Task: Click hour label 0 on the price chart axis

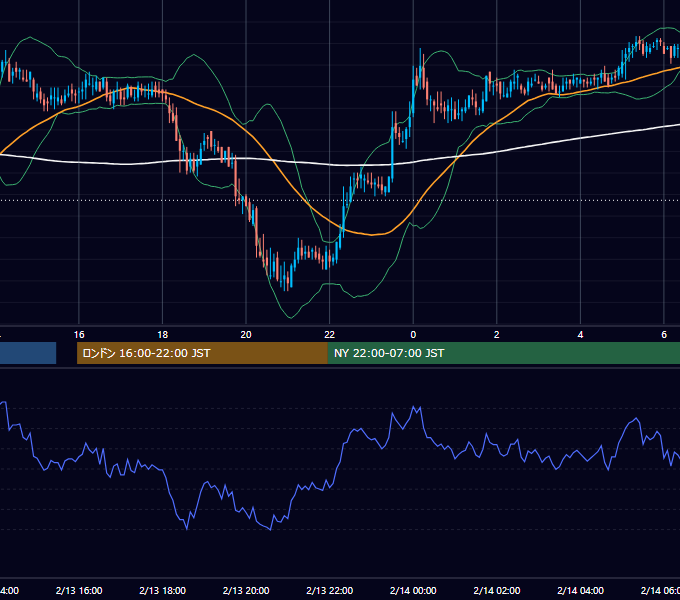Action: pos(413,335)
